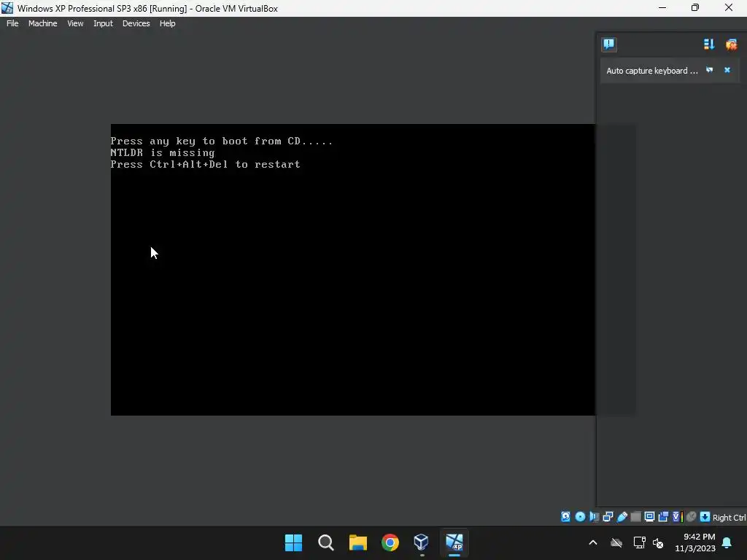Close the VirtualBox VM window
This screenshot has width=747, height=560.
tap(729, 8)
